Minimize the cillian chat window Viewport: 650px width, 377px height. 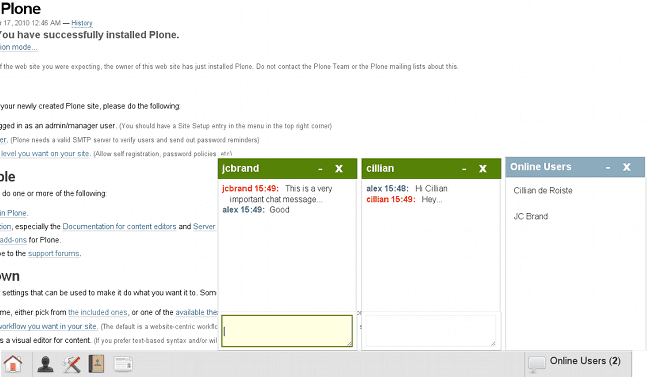pos(464,169)
